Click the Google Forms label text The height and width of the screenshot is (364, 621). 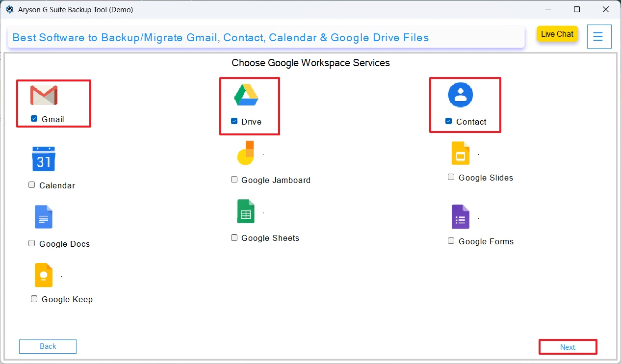pos(486,241)
